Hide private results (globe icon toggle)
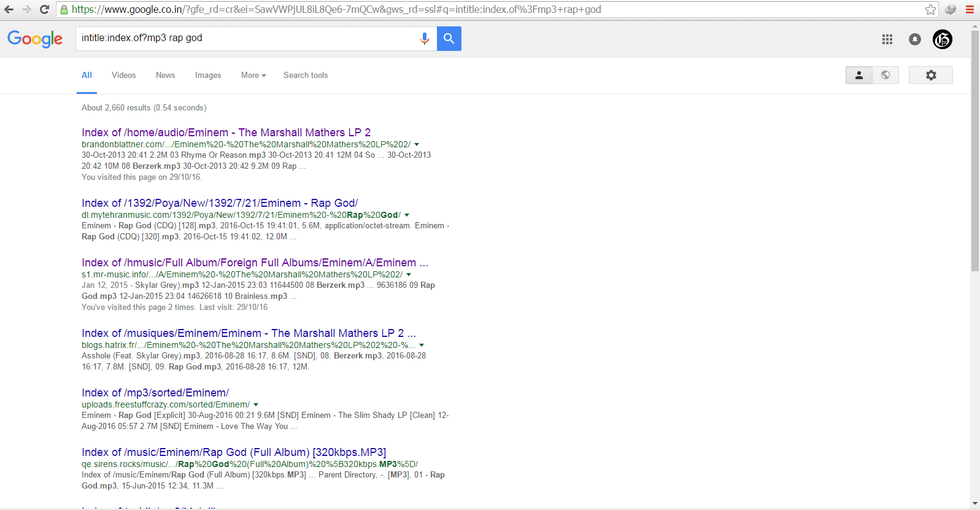The image size is (980, 510). tap(885, 75)
